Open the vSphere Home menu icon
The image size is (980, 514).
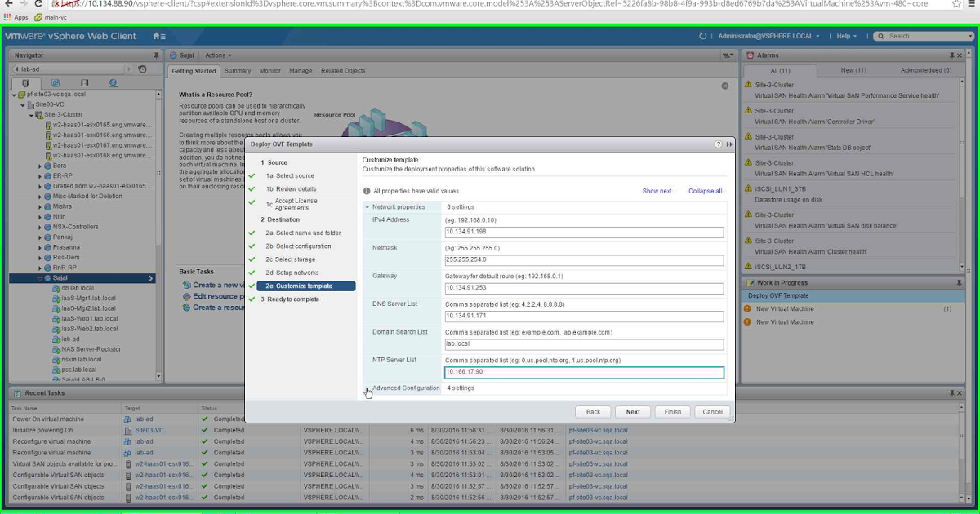coord(159,36)
